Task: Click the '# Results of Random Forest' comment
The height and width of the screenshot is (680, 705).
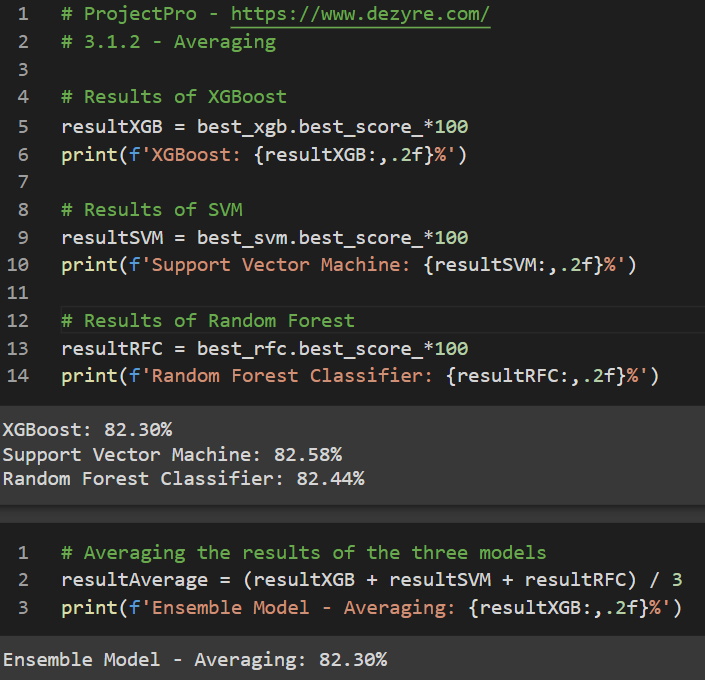Action: pyautogui.click(x=208, y=321)
